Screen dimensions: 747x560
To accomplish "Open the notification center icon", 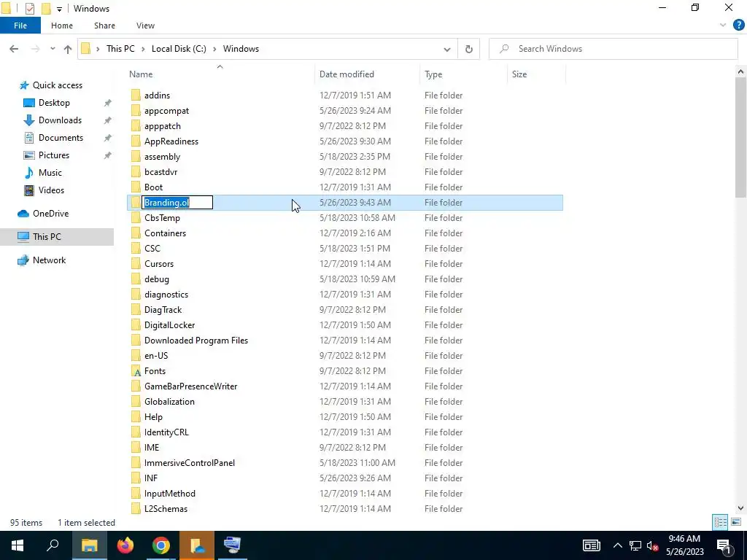I will coord(724,545).
